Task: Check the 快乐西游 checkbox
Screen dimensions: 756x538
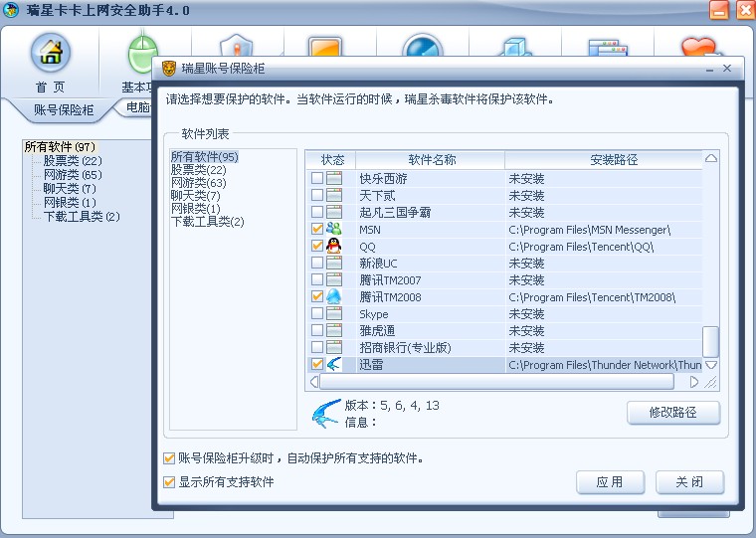Action: [x=316, y=178]
